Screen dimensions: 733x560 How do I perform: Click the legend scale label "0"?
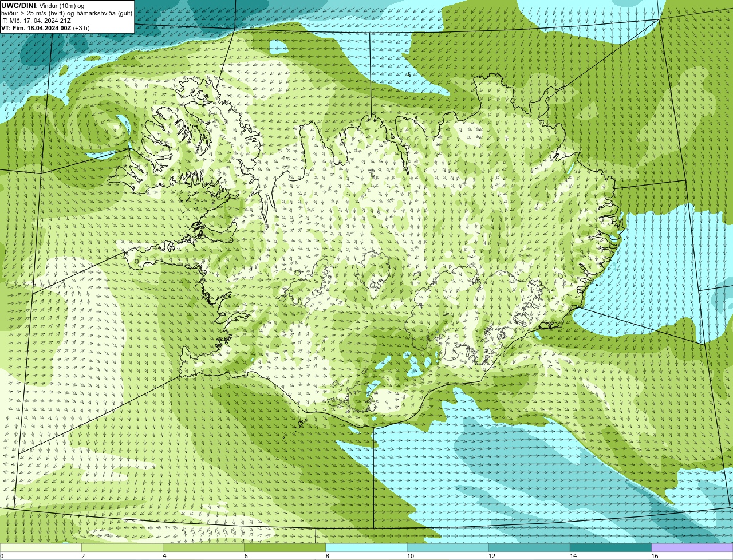pos(2,556)
